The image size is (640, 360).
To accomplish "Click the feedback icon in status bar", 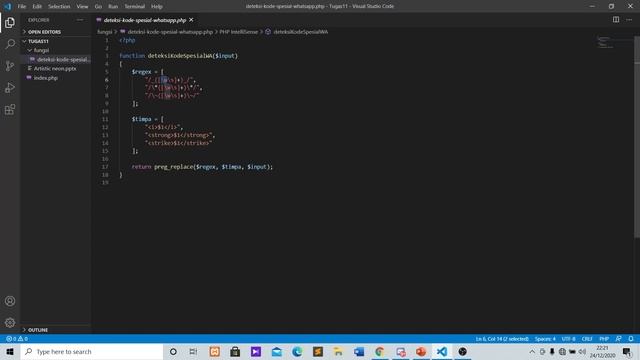I will pos(618,339).
